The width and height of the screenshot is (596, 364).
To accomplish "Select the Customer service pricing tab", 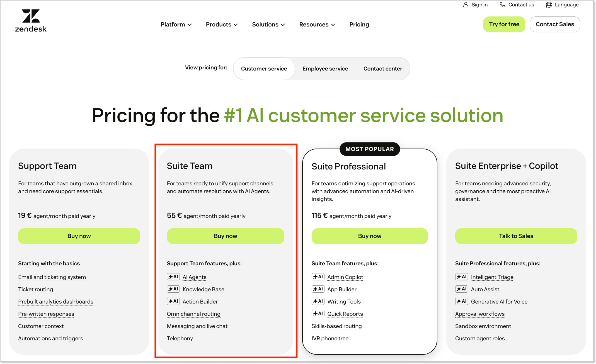I will pyautogui.click(x=264, y=69).
